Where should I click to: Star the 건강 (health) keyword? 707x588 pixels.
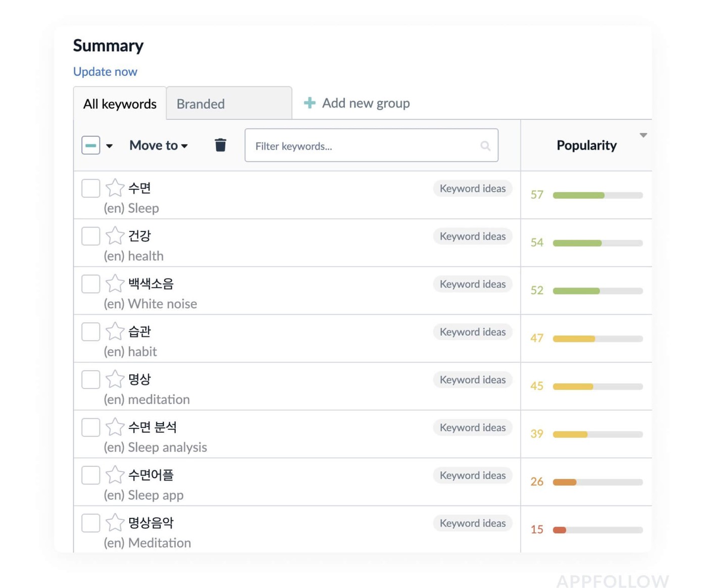click(x=115, y=236)
